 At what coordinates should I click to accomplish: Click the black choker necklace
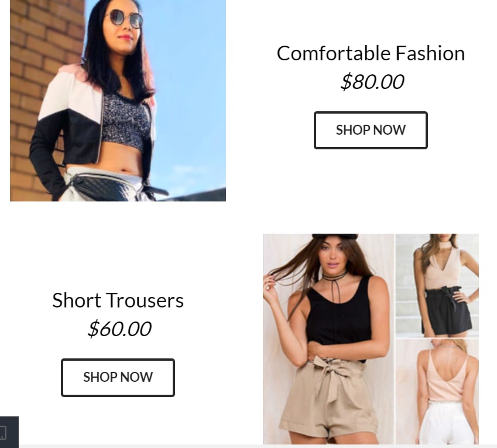tap(335, 276)
